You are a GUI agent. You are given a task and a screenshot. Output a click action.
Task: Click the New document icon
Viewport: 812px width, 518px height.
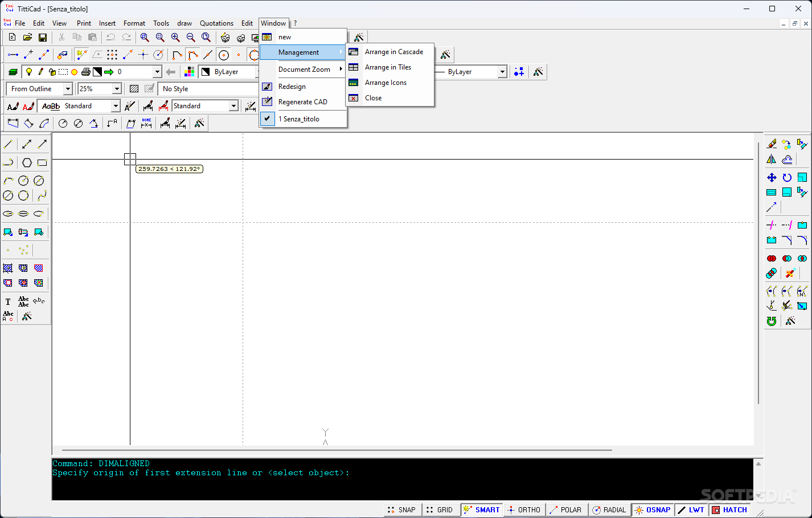pos(12,37)
